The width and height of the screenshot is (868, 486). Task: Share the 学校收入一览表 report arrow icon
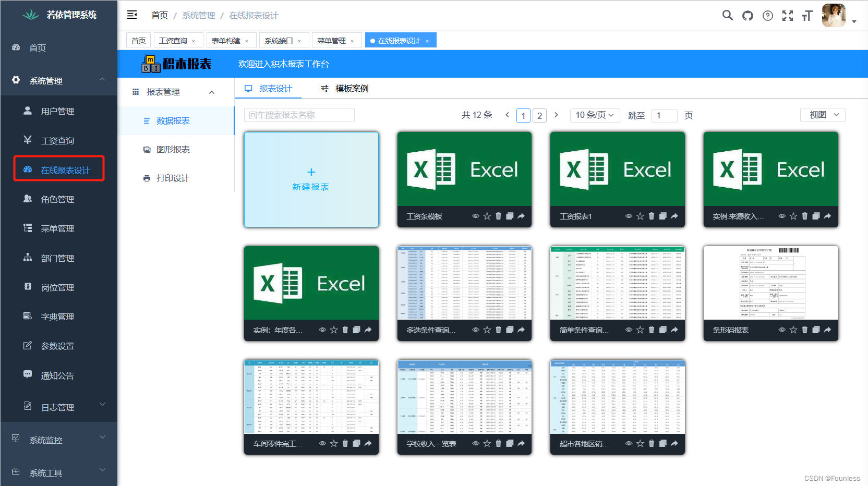pos(521,443)
